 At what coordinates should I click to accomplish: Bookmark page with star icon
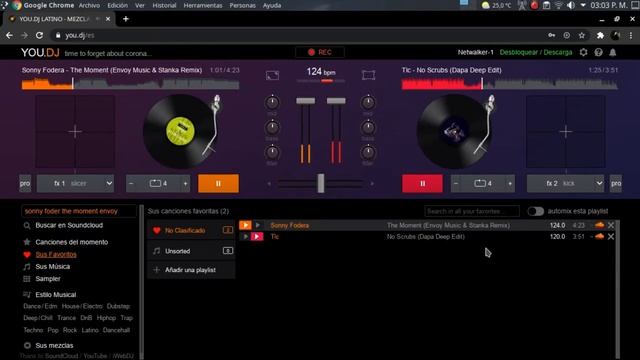pyautogui.click(x=582, y=36)
